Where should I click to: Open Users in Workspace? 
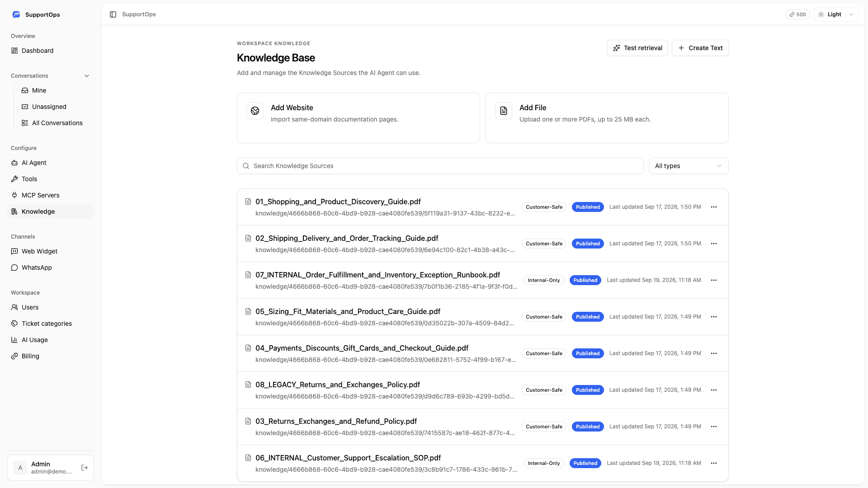tap(51, 307)
